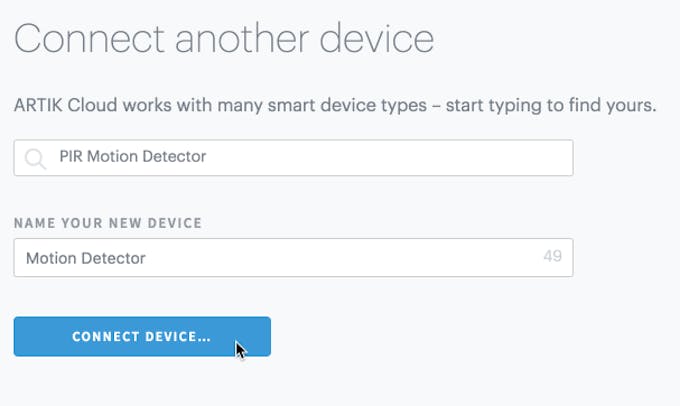This screenshot has height=406, width=680.
Task: Click the 49 remaining characters counter
Action: [552, 256]
